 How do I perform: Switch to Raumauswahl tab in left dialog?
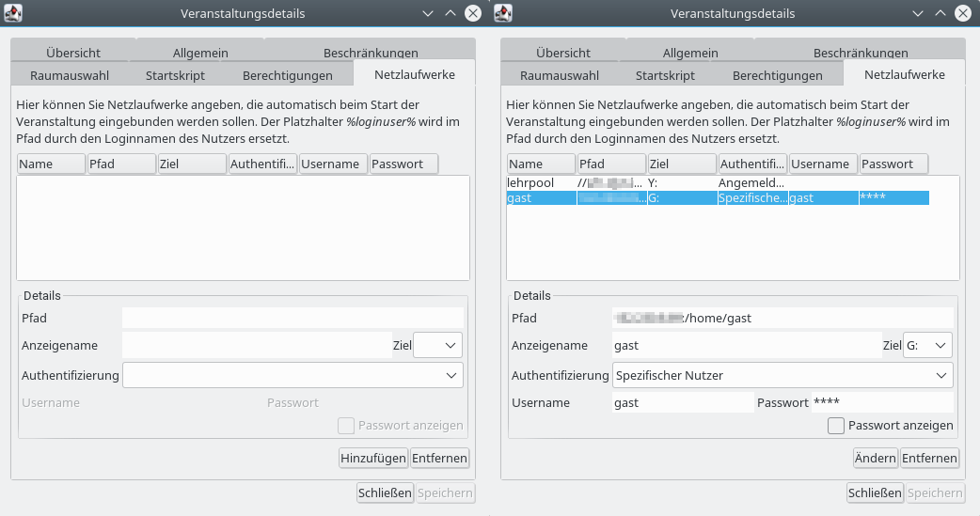tap(71, 75)
